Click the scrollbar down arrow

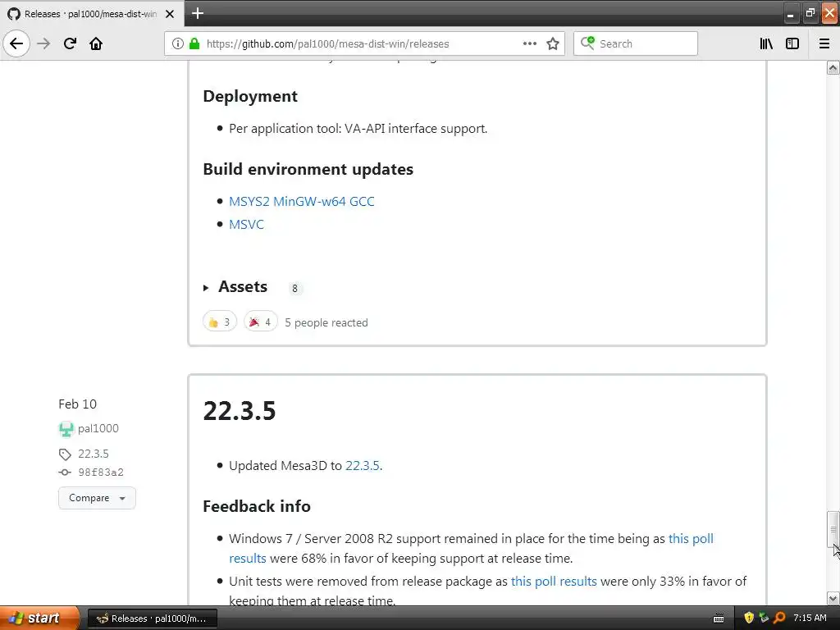pos(833,598)
